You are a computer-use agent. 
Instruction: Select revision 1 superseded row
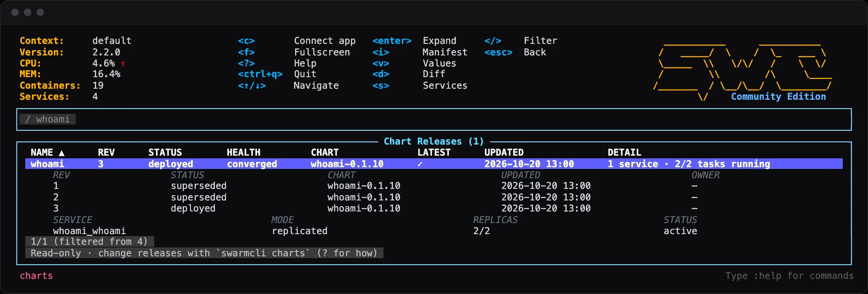(434, 186)
